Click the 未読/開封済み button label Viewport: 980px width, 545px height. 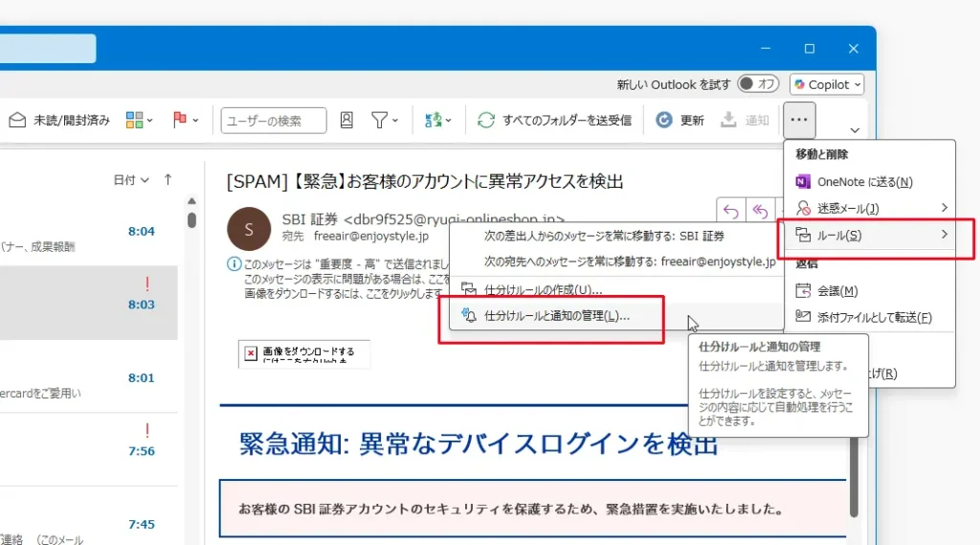pyautogui.click(x=71, y=120)
